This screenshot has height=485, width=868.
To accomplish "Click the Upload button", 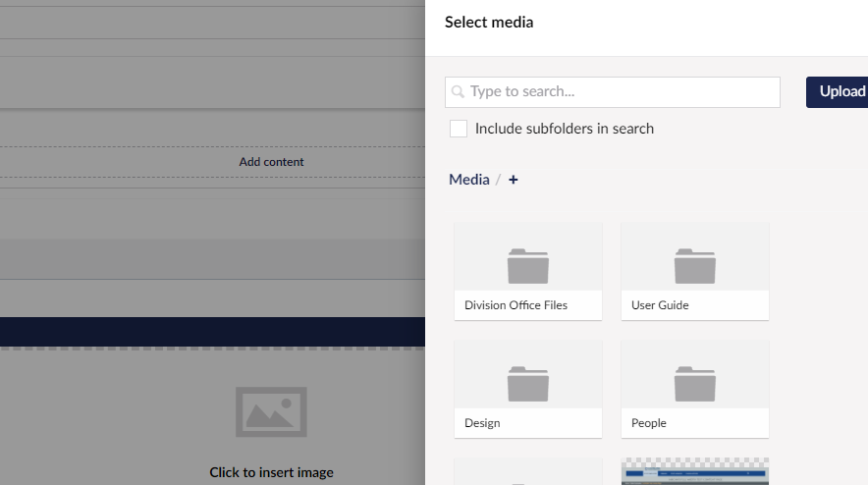I will click(837, 92).
